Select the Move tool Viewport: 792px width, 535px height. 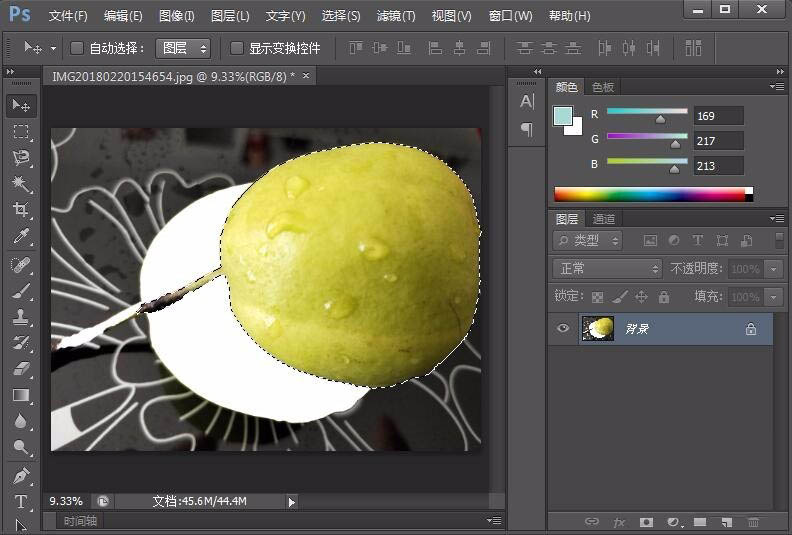[x=21, y=106]
